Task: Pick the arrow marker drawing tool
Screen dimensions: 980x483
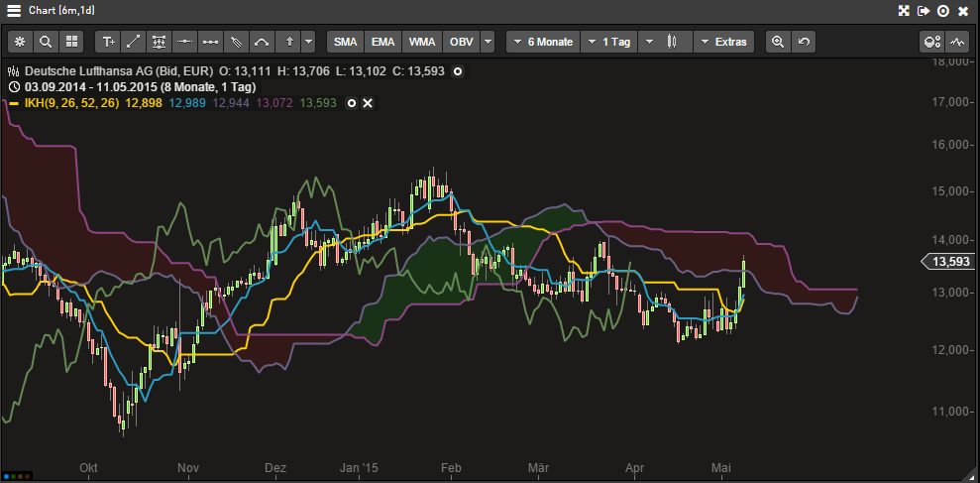Action: click(288, 42)
